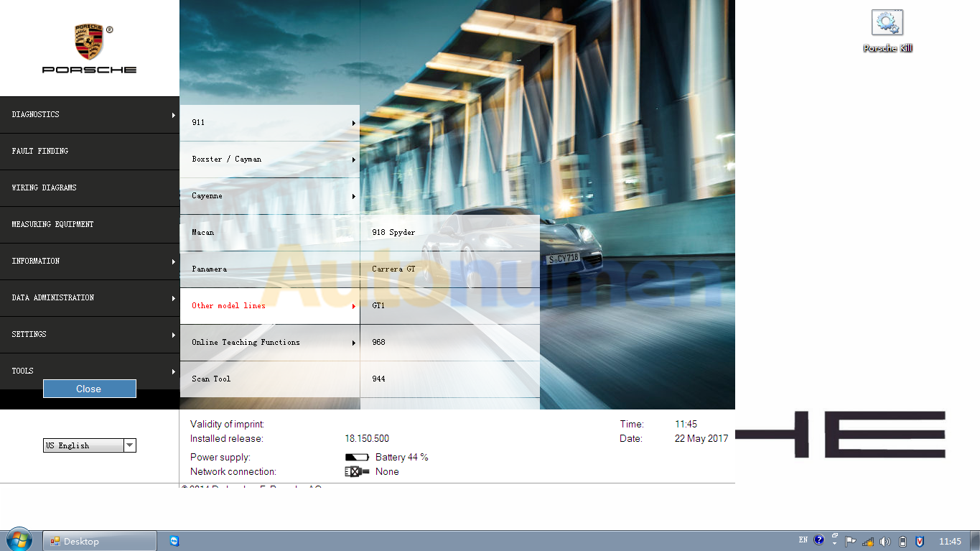Select FAULT FINDING in sidebar
980x551 pixels.
coord(90,152)
